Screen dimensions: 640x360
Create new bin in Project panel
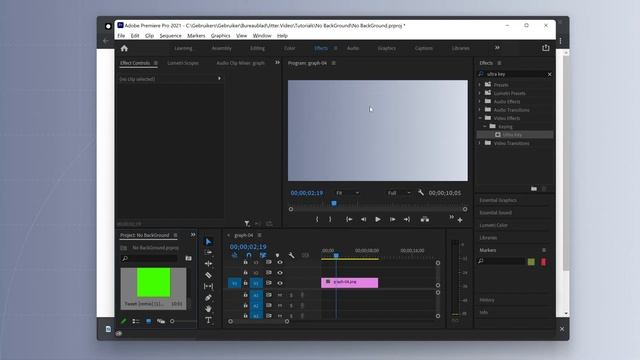[188, 258]
